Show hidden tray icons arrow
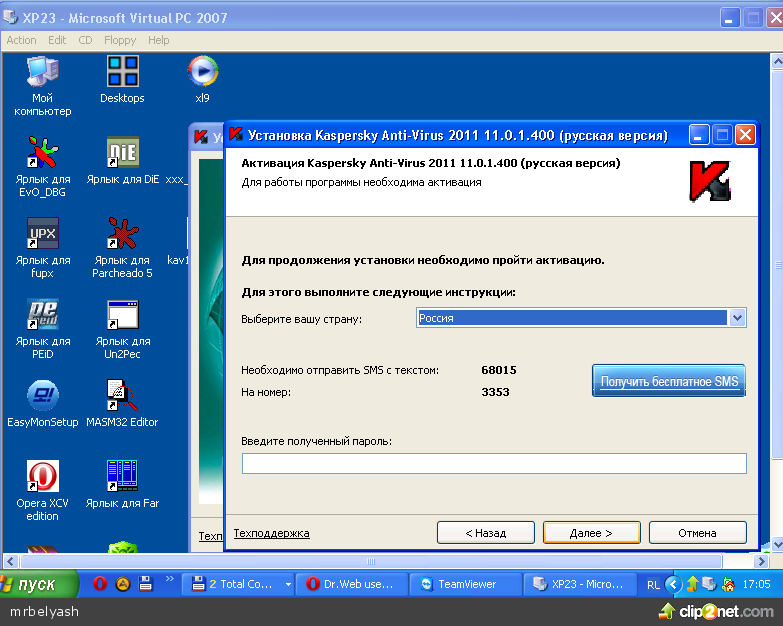The width and height of the screenshot is (783, 626). (x=673, y=584)
